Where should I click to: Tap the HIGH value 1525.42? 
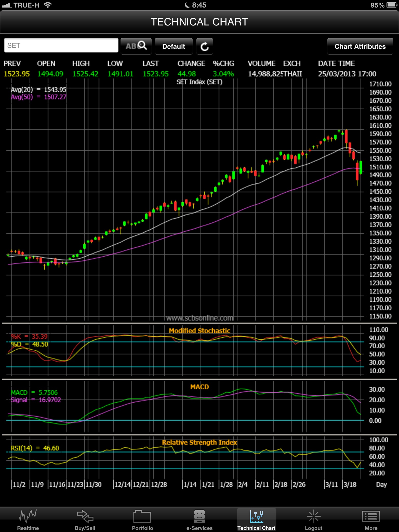pyautogui.click(x=85, y=74)
